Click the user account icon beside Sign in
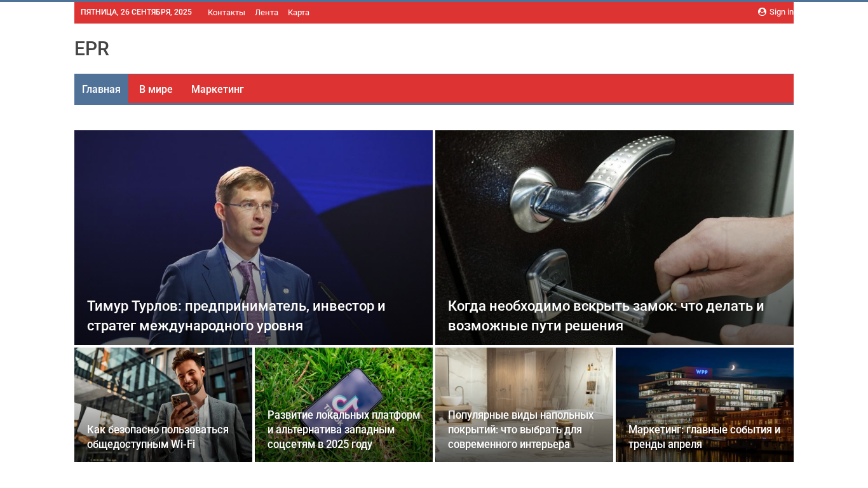This screenshot has width=868, height=488. click(762, 11)
